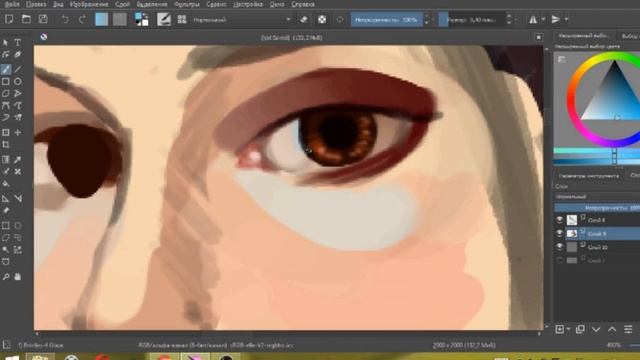Select the Pan hand tool

18,277
